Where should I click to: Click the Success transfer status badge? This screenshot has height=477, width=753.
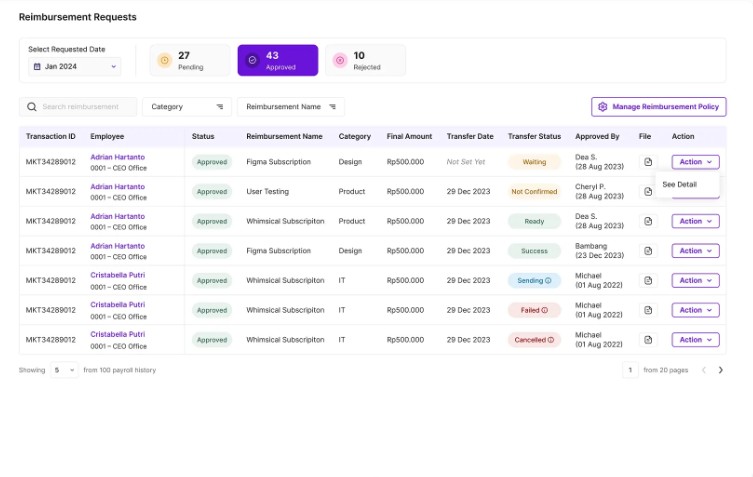(534, 251)
